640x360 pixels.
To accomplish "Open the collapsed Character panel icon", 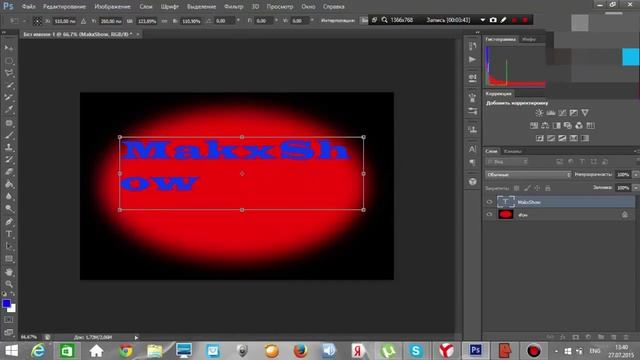I will coord(473,149).
